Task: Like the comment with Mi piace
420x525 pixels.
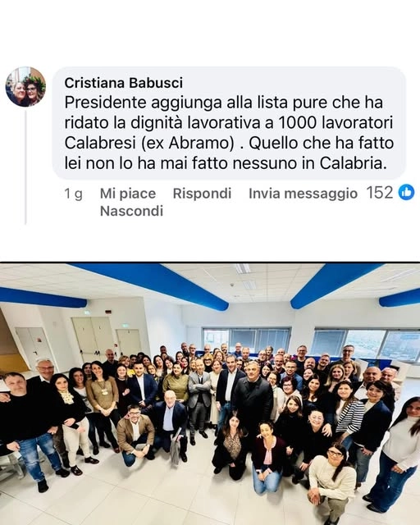Action: pyautogui.click(x=128, y=194)
